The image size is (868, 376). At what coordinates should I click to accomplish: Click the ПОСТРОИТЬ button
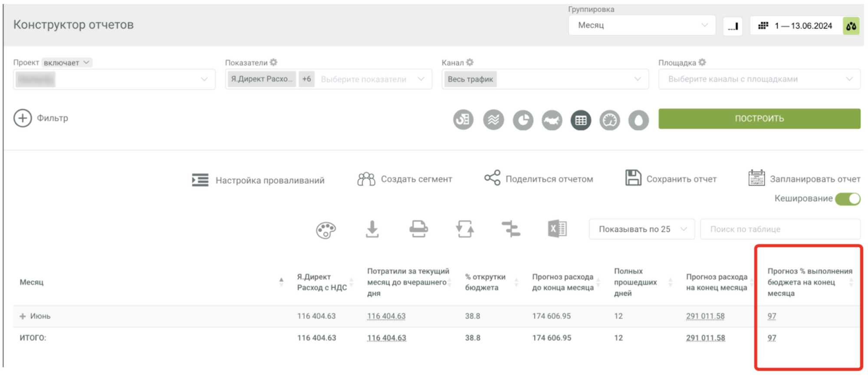tap(759, 119)
